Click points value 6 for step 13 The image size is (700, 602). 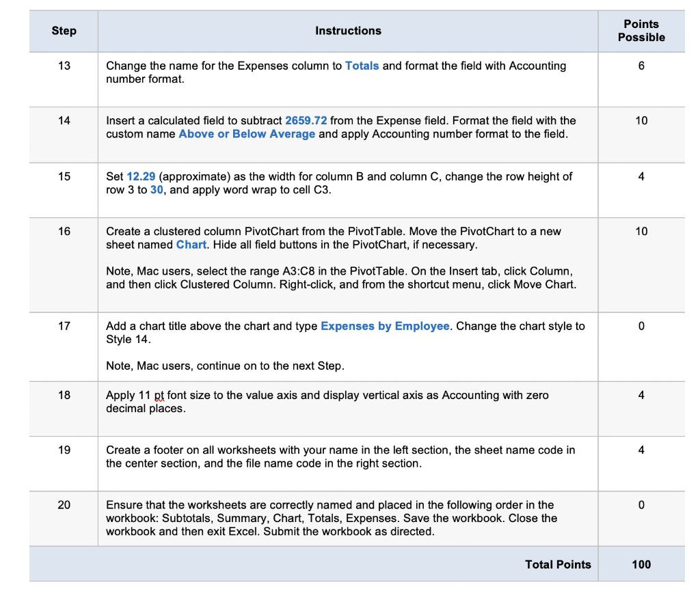click(x=641, y=66)
